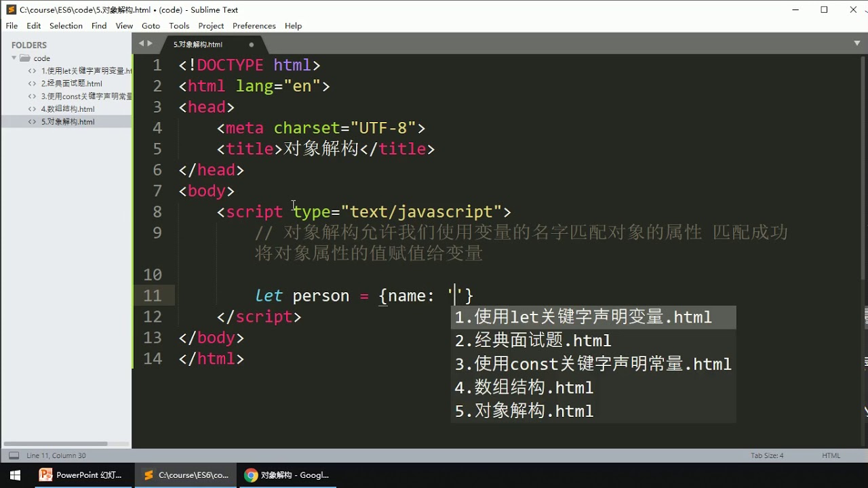Choose autocomplete 2.经典面试题.html
The width and height of the screenshot is (868, 488).
[593, 340]
